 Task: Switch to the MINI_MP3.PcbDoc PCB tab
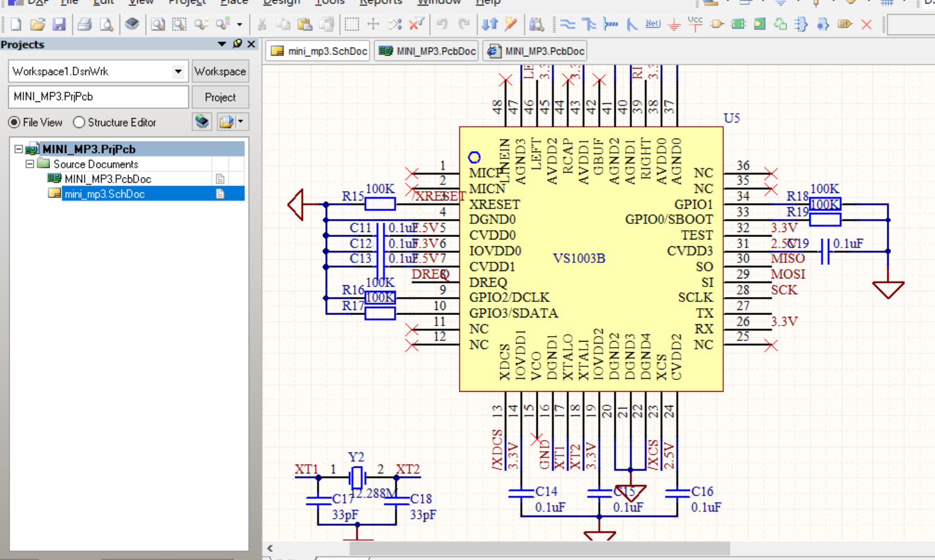(428, 51)
